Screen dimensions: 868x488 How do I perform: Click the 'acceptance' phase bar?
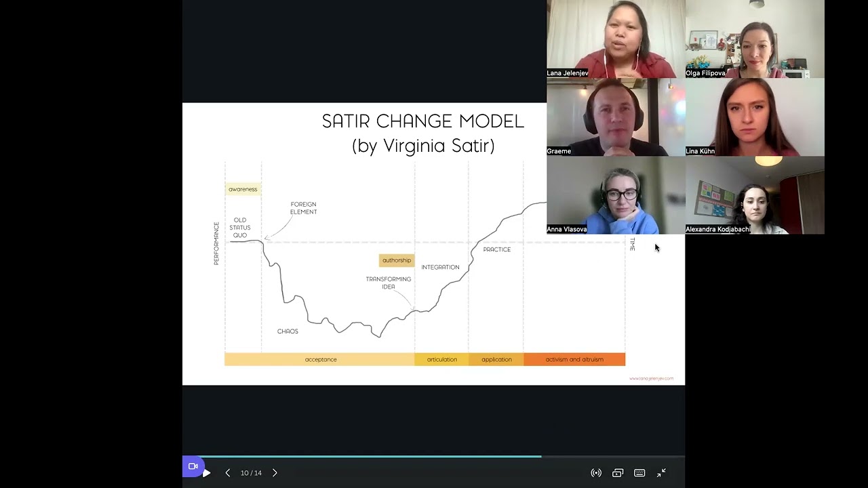pos(320,359)
